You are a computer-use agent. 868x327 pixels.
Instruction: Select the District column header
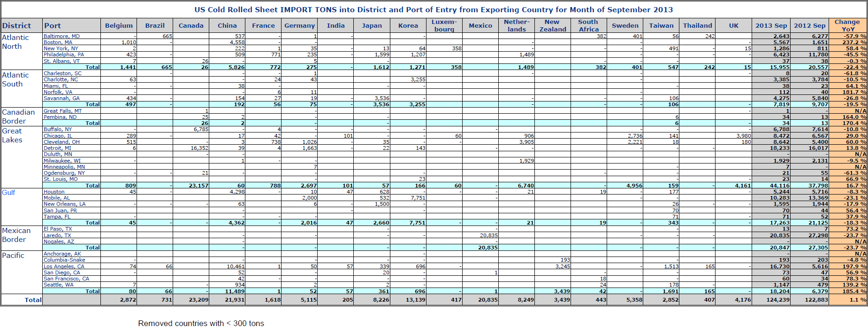[16, 26]
